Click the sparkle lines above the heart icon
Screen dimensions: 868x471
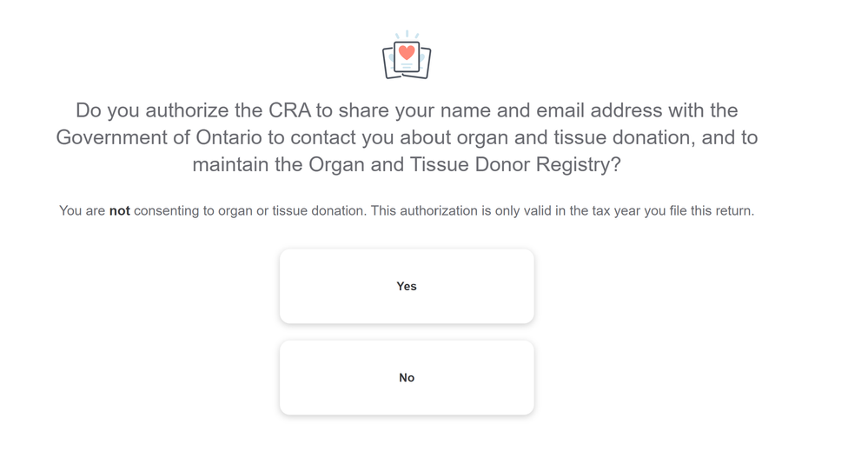coord(407,34)
